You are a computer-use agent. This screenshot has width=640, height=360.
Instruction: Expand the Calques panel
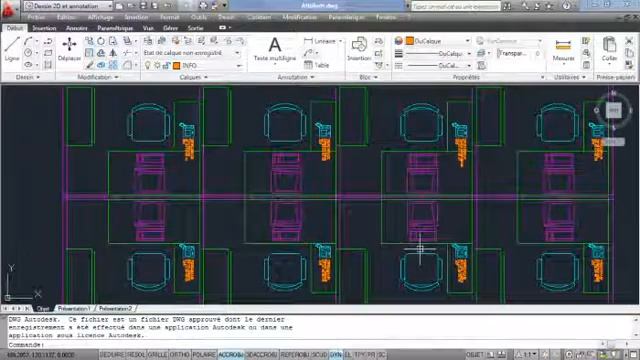[x=193, y=77]
